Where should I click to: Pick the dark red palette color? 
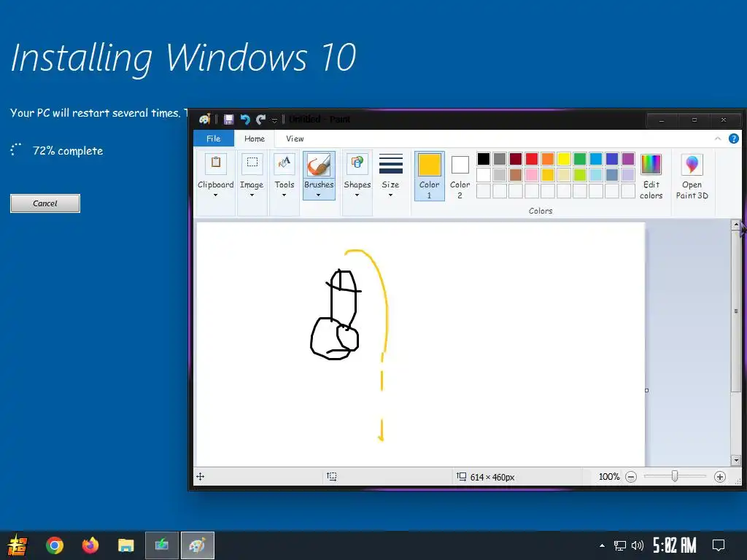click(516, 158)
